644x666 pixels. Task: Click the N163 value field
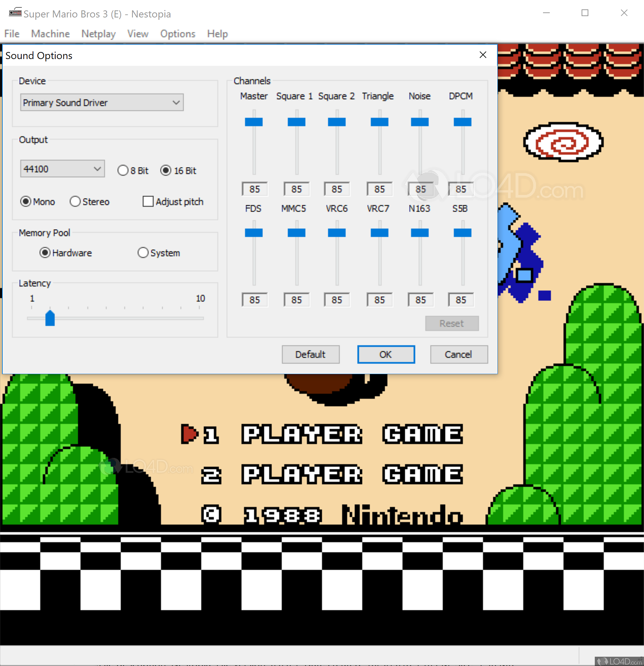click(421, 300)
